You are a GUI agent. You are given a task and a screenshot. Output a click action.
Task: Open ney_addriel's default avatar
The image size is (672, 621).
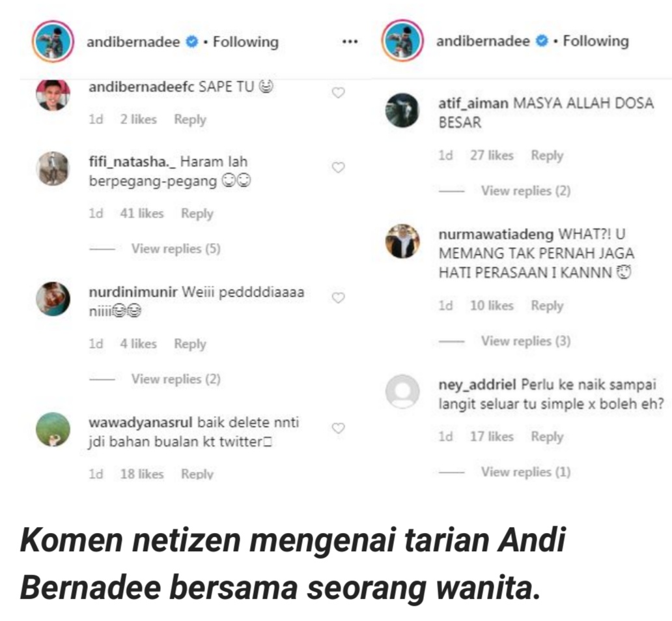(x=402, y=391)
